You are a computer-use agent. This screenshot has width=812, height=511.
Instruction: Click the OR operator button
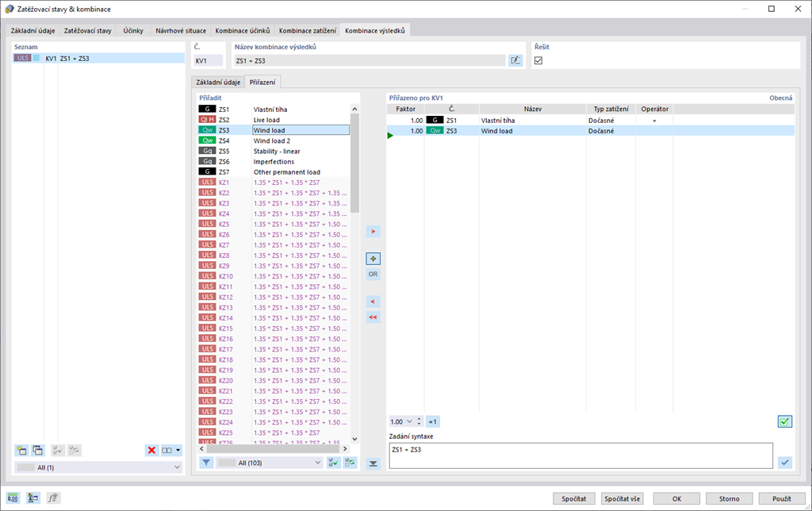tap(373, 275)
